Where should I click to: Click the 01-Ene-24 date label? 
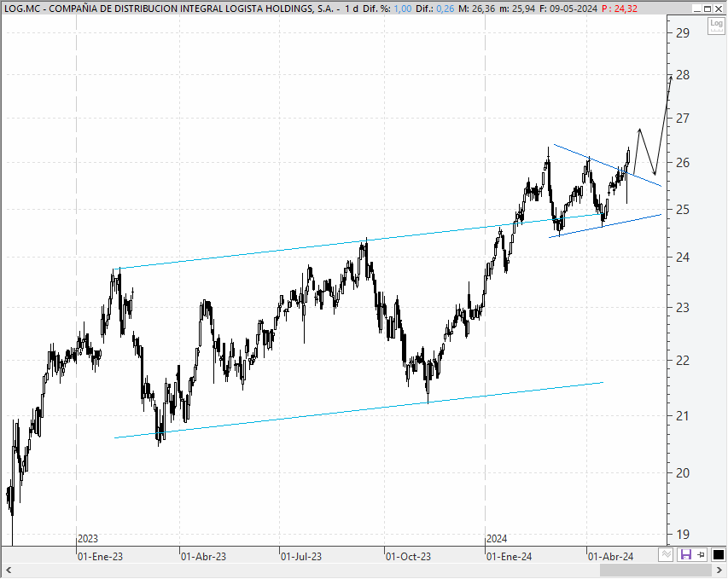pyautogui.click(x=509, y=556)
